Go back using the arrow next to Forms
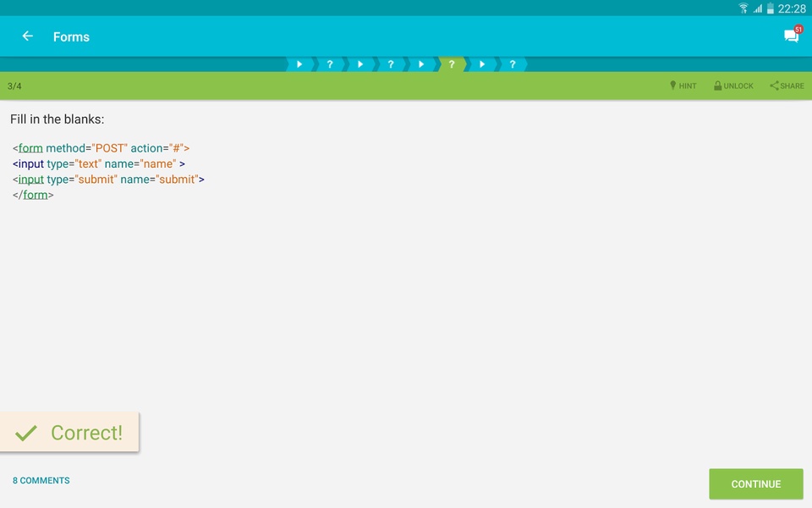This screenshot has width=812, height=508. pos(27,36)
